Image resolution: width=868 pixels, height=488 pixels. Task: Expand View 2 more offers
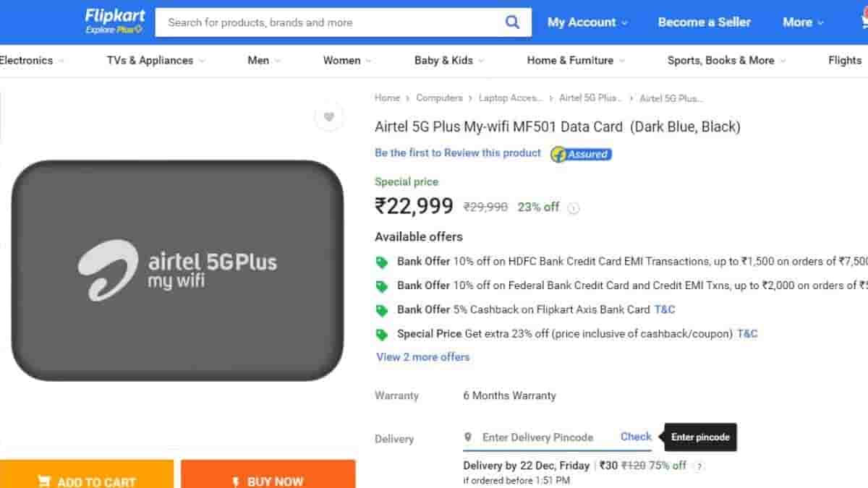tap(423, 357)
